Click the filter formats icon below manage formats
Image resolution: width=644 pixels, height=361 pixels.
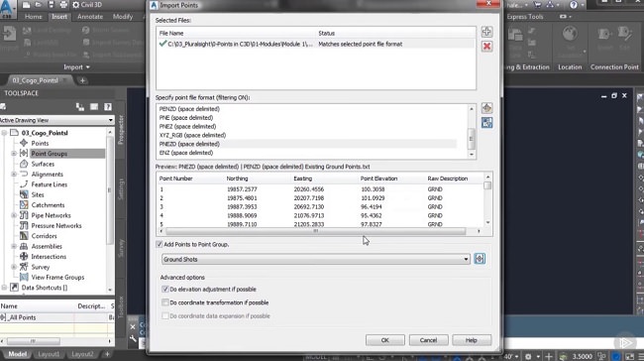(486, 123)
